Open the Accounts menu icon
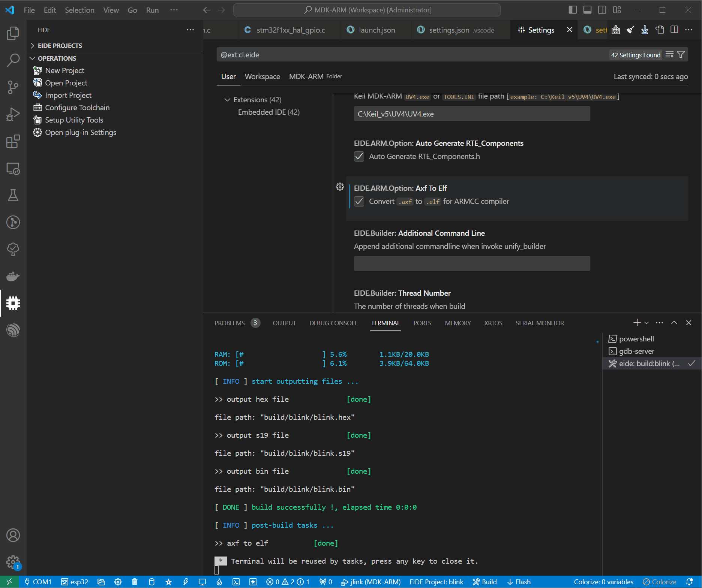This screenshot has width=702, height=588. (x=13, y=535)
